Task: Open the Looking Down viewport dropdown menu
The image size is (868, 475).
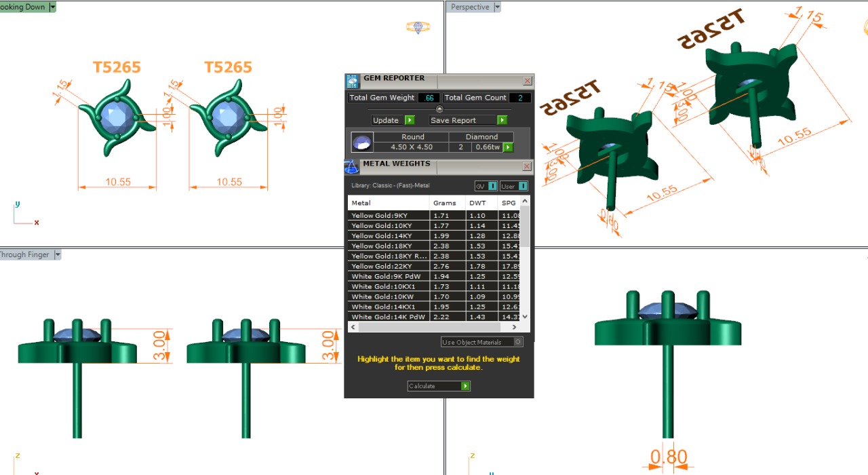Action: [x=53, y=7]
